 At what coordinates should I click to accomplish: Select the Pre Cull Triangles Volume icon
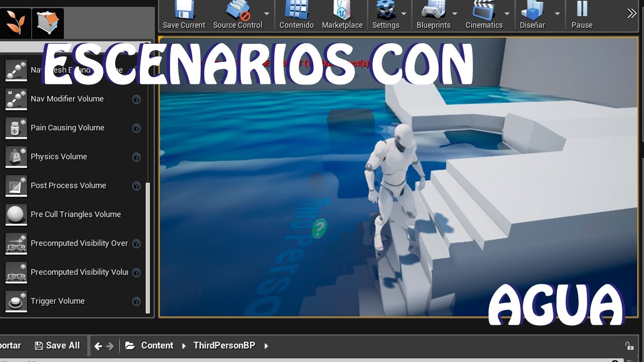pos(16,215)
